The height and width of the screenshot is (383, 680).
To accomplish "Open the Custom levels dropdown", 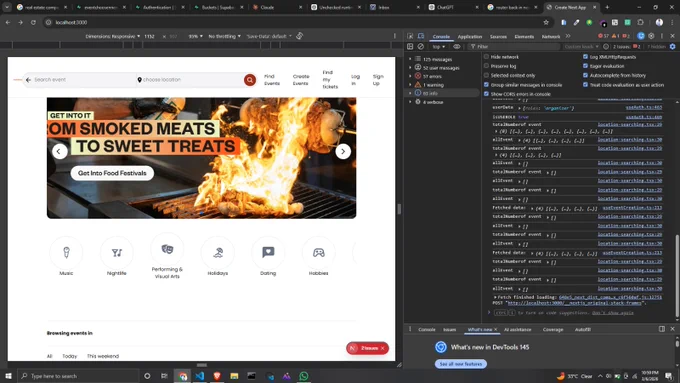I will [581, 46].
